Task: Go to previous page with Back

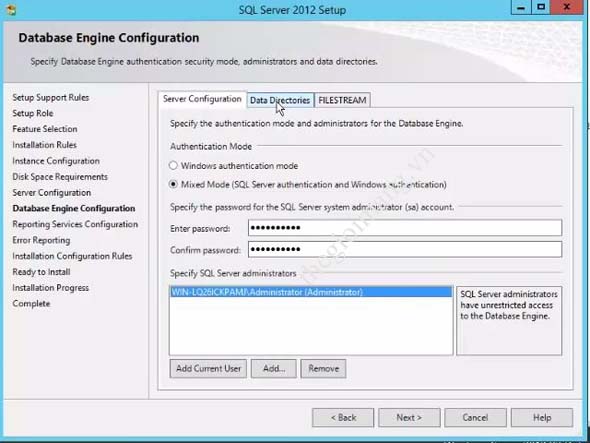Action: coord(343,417)
